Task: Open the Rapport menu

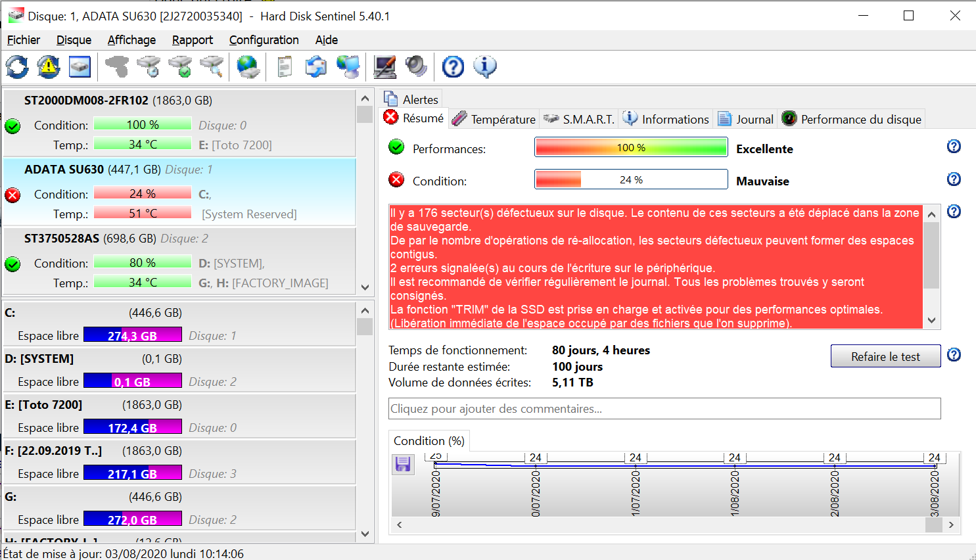Action: [x=193, y=40]
